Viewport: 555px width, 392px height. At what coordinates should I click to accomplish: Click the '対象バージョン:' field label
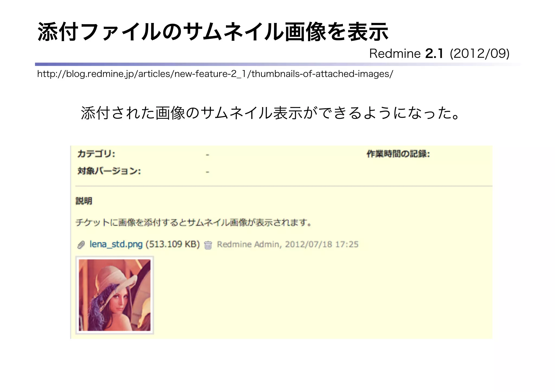point(109,171)
